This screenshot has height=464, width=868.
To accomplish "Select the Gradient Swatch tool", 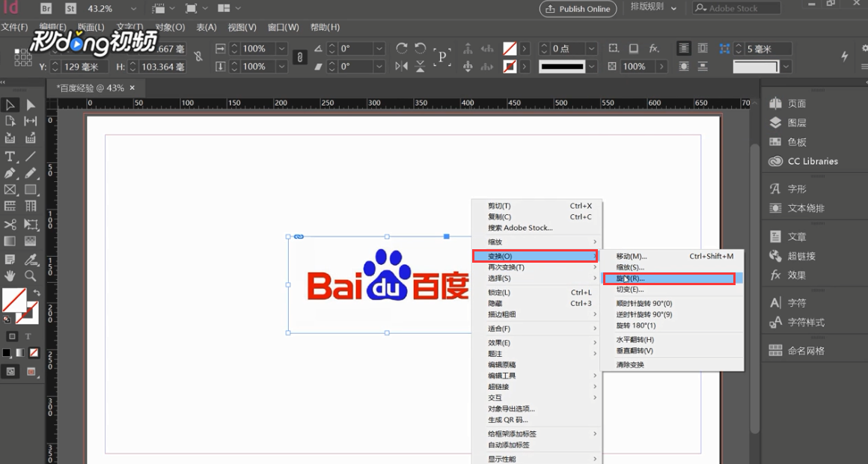I will click(x=10, y=242).
